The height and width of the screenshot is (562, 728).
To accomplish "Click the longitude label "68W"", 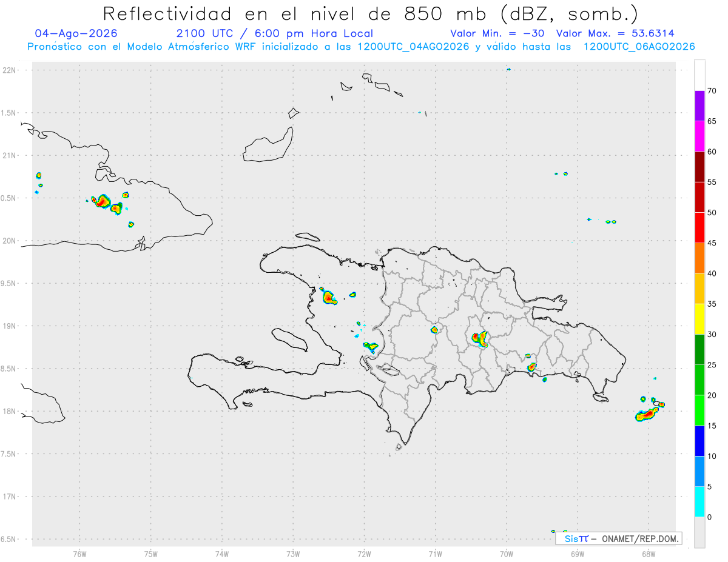I will (649, 554).
